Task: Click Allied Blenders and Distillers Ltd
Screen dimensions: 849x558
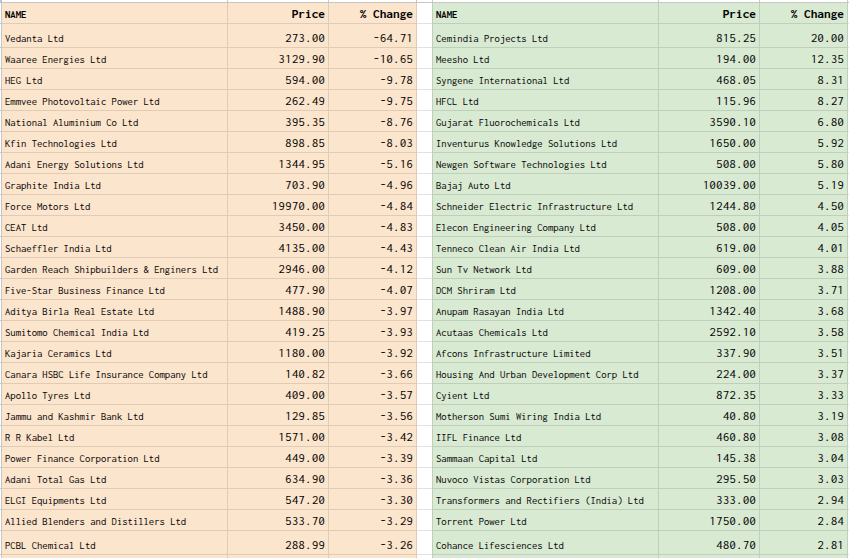Action: coord(114,522)
